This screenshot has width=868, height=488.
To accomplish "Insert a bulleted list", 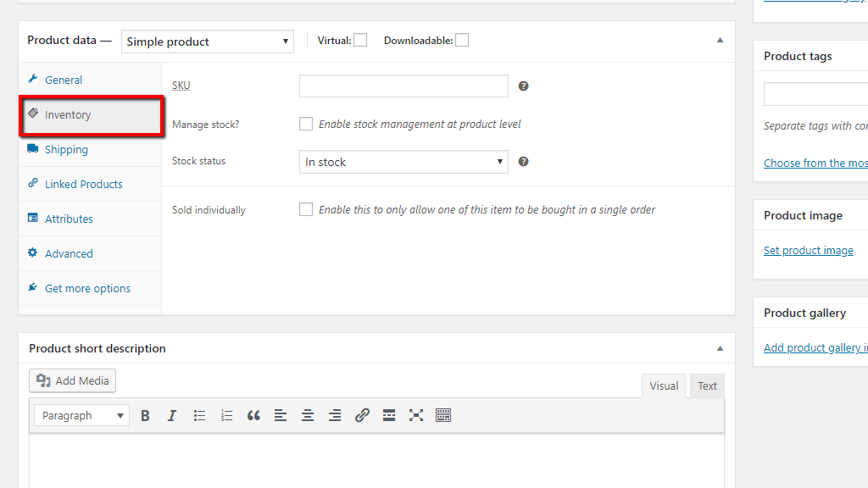I will coord(199,415).
